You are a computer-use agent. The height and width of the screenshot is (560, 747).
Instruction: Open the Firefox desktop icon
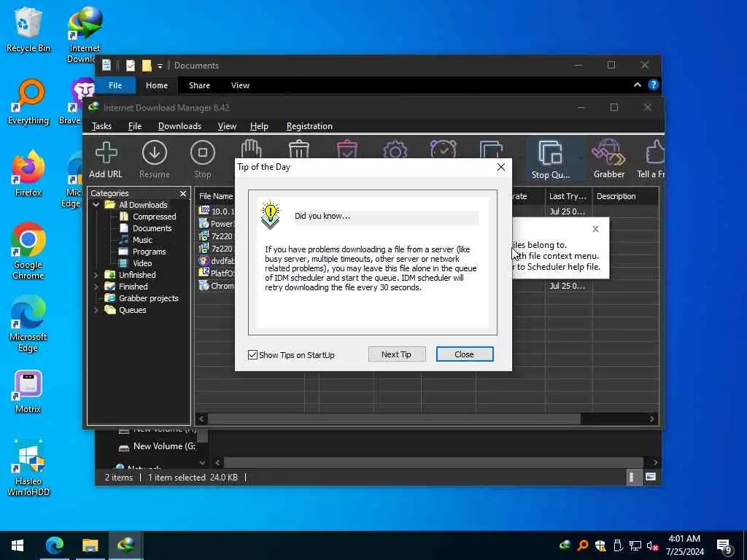[28, 174]
